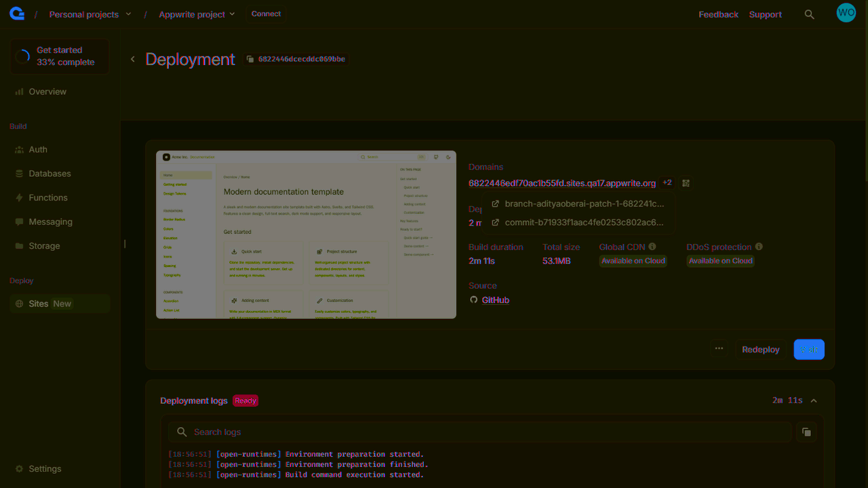The width and height of the screenshot is (868, 488).
Task: Go to the Messaging section
Action: [x=50, y=222]
